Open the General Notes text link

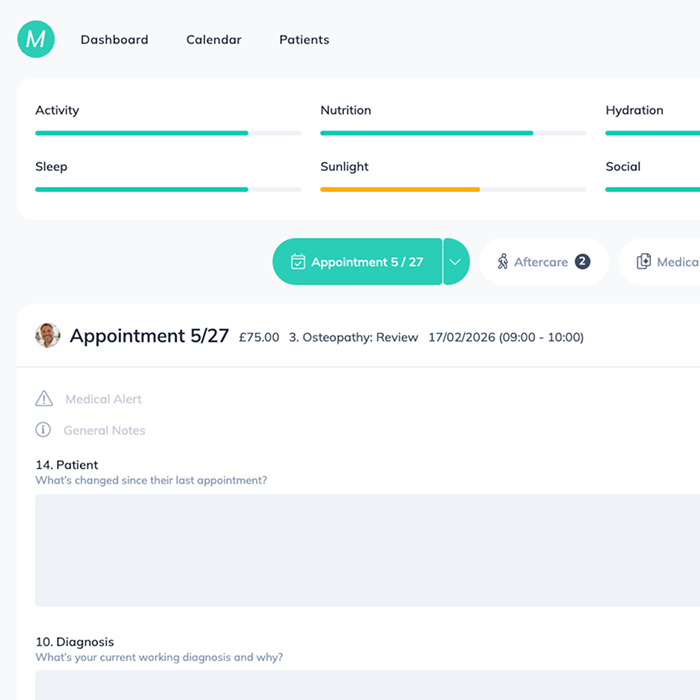click(x=104, y=430)
